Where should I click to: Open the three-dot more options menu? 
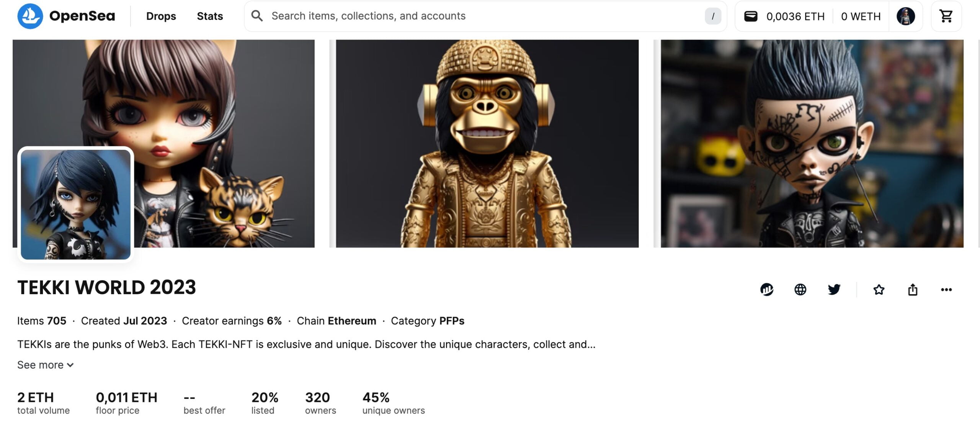point(946,289)
